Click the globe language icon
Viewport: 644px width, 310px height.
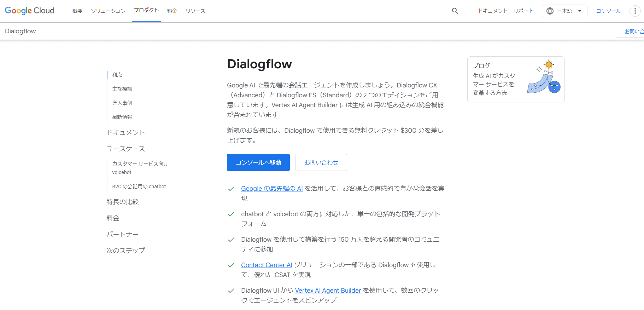coord(550,11)
